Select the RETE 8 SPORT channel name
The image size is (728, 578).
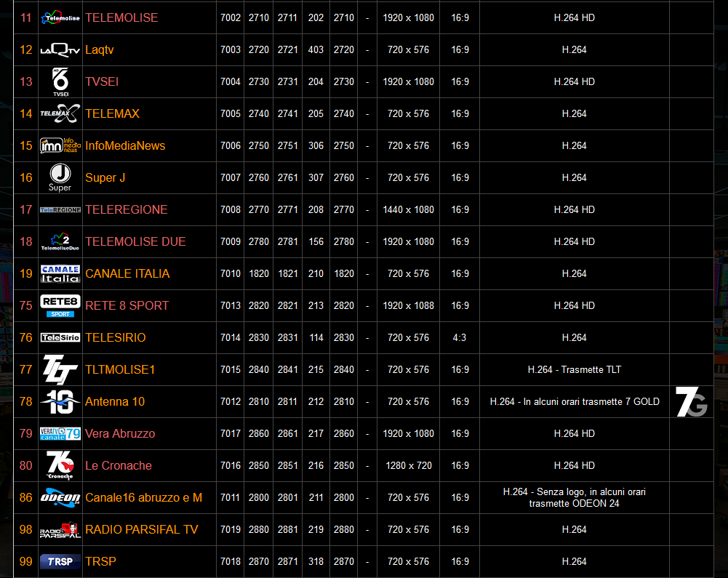(127, 306)
